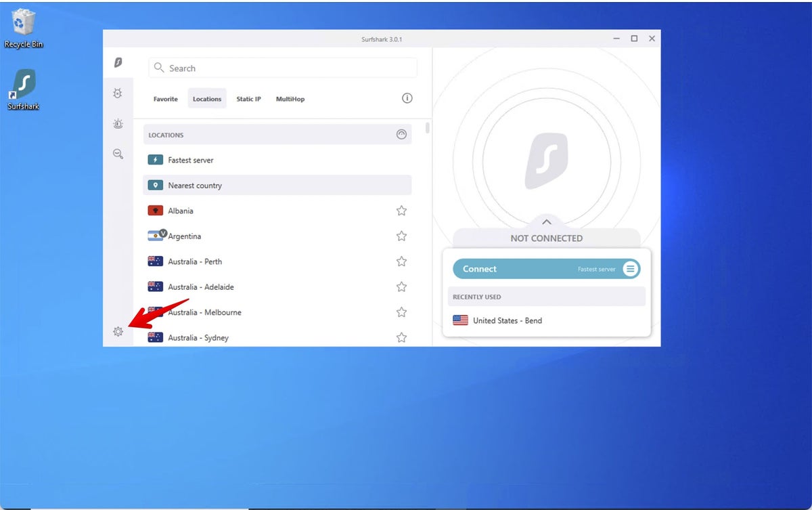
Task: Minimize the Surfshark window
Action: [616, 39]
